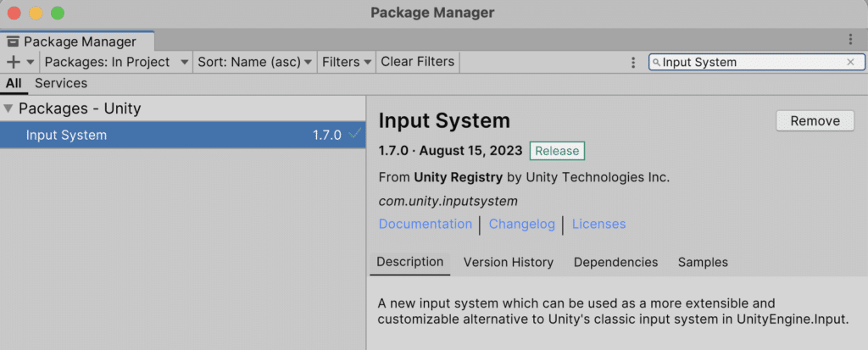Open the Documentation link
868x350 pixels.
point(426,224)
